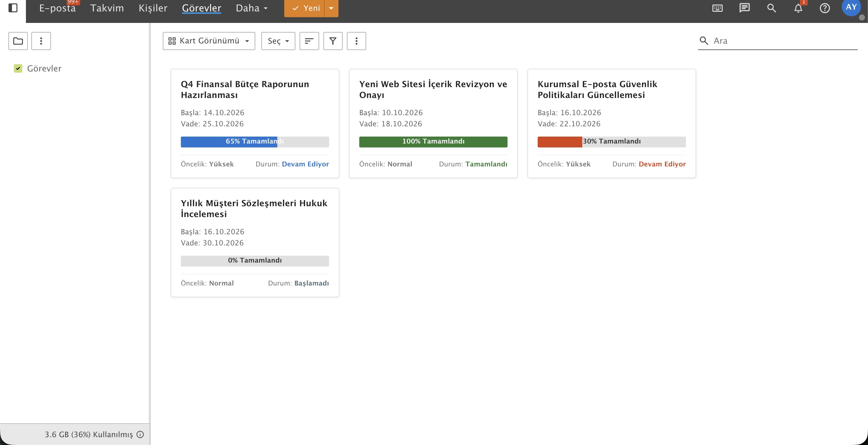Switch to the Takvim tab
This screenshot has width=868, height=445.
click(107, 8)
